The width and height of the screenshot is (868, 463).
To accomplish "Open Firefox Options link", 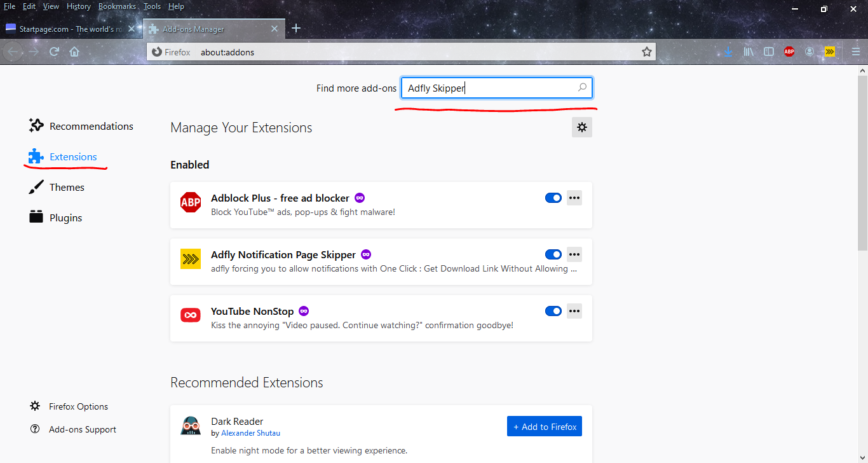I will pyautogui.click(x=69, y=406).
